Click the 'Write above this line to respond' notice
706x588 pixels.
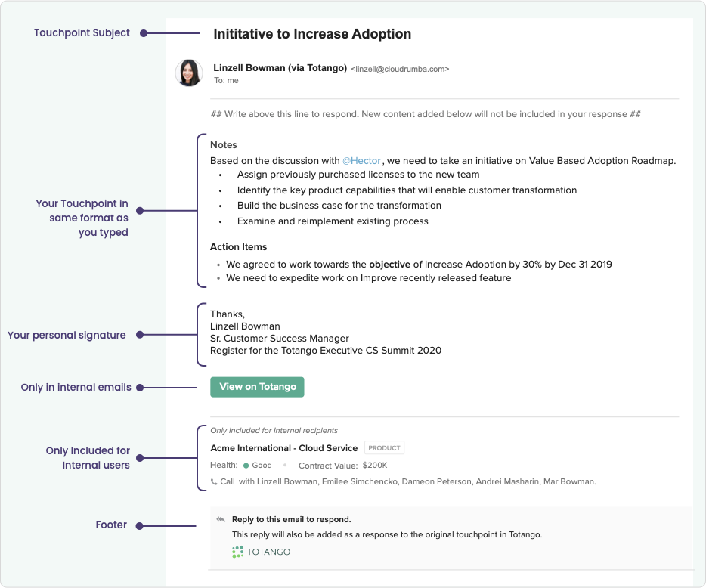(x=426, y=114)
